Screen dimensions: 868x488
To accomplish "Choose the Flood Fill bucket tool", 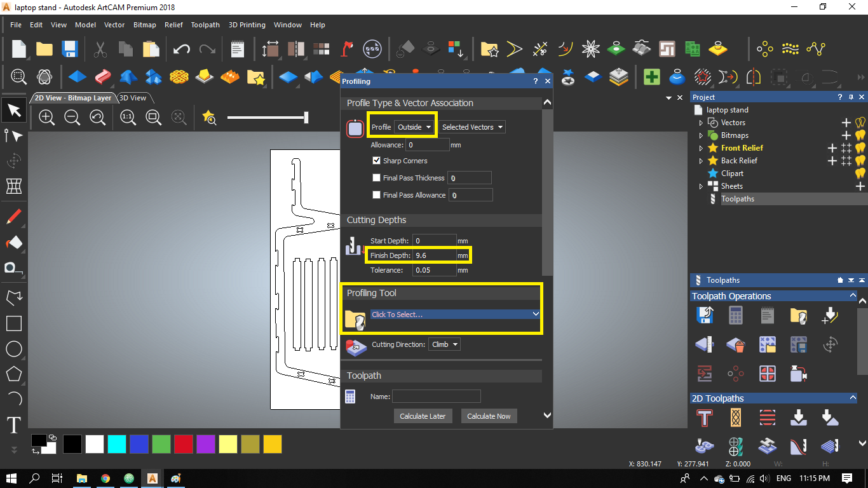I will (x=13, y=242).
